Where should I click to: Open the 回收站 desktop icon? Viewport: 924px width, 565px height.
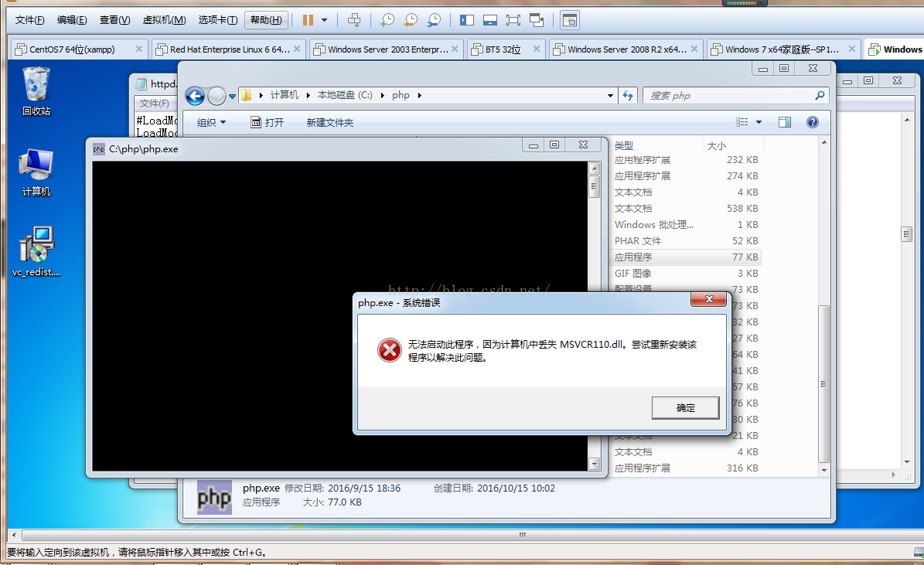coord(36,92)
